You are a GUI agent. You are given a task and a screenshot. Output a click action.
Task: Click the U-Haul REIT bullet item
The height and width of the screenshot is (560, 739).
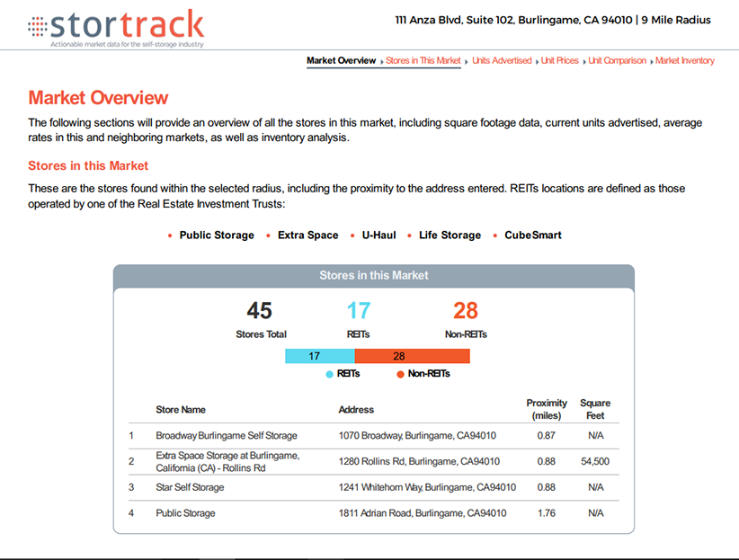pos(378,236)
